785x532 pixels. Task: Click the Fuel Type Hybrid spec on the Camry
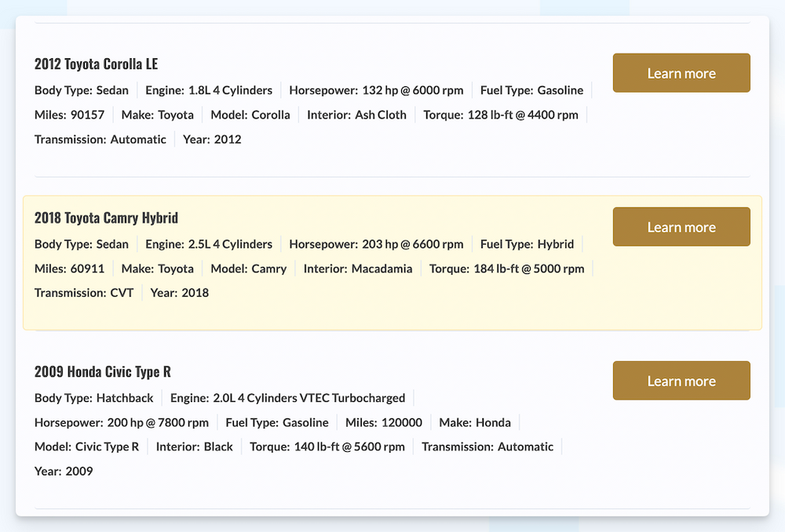click(527, 244)
